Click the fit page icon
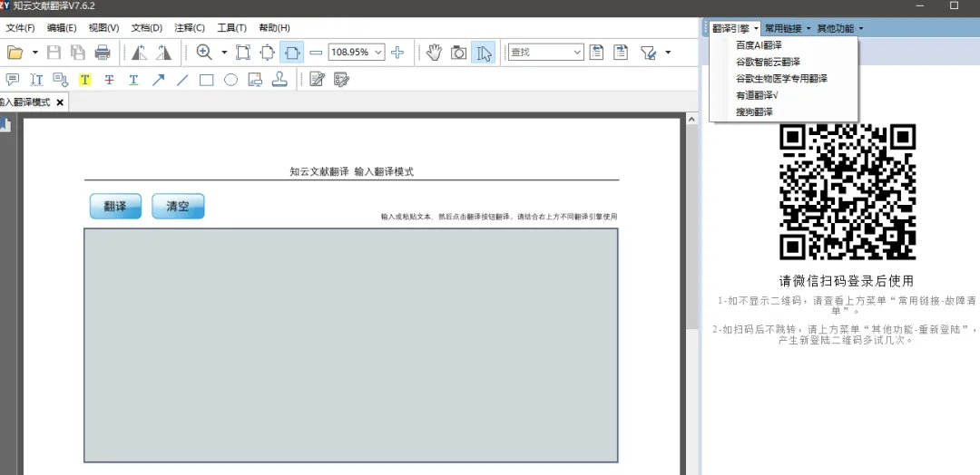980x475 pixels. 268,53
